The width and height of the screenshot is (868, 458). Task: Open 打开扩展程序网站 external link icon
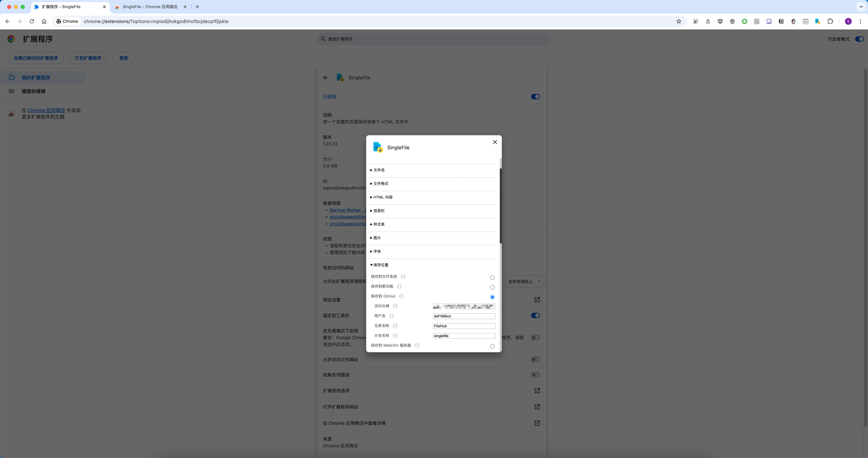(537, 407)
